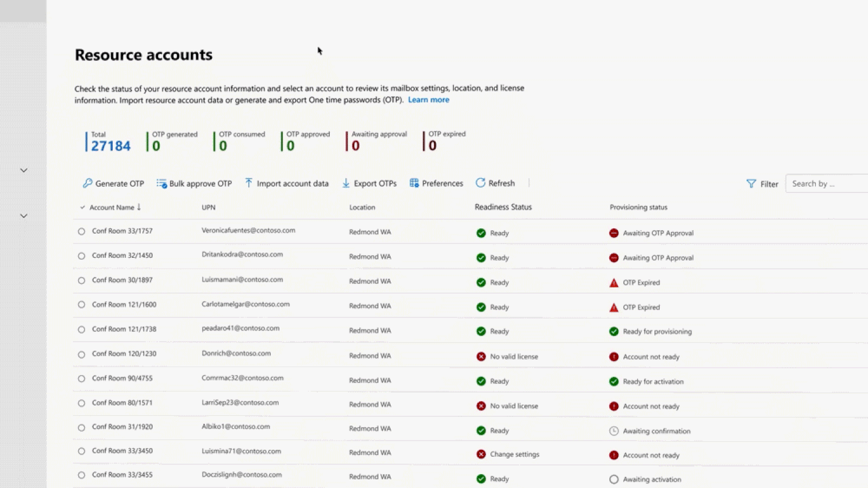Image resolution: width=868 pixels, height=488 pixels.
Task: Open the Veronicafuentes@contoso.com UPN entry
Action: tap(248, 230)
